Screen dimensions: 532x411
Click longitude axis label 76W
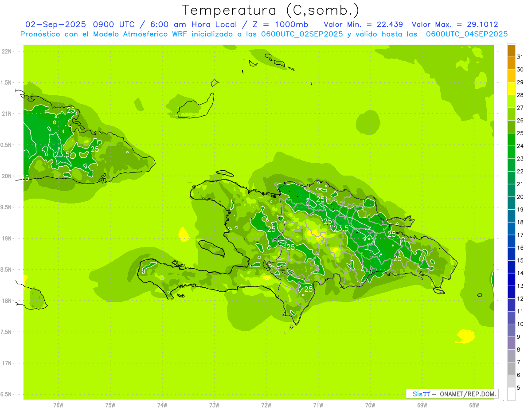point(58,405)
